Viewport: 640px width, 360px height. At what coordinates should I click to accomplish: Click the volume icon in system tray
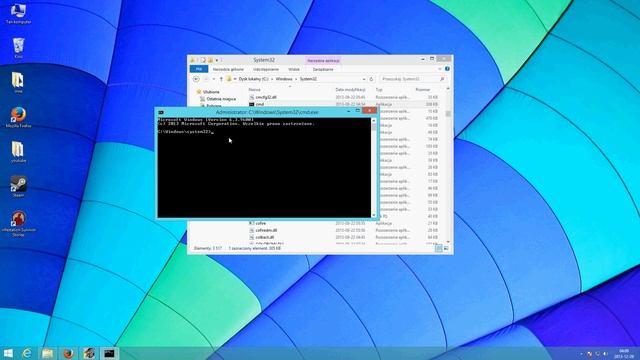(605, 353)
